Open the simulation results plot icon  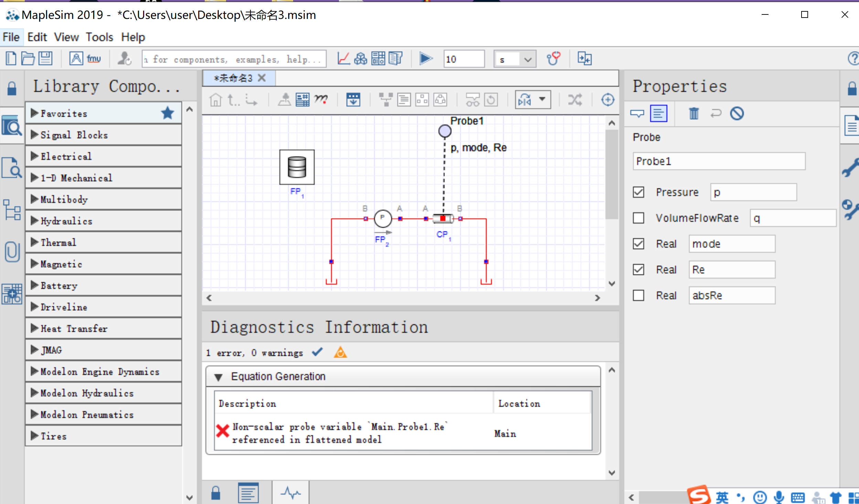[343, 58]
